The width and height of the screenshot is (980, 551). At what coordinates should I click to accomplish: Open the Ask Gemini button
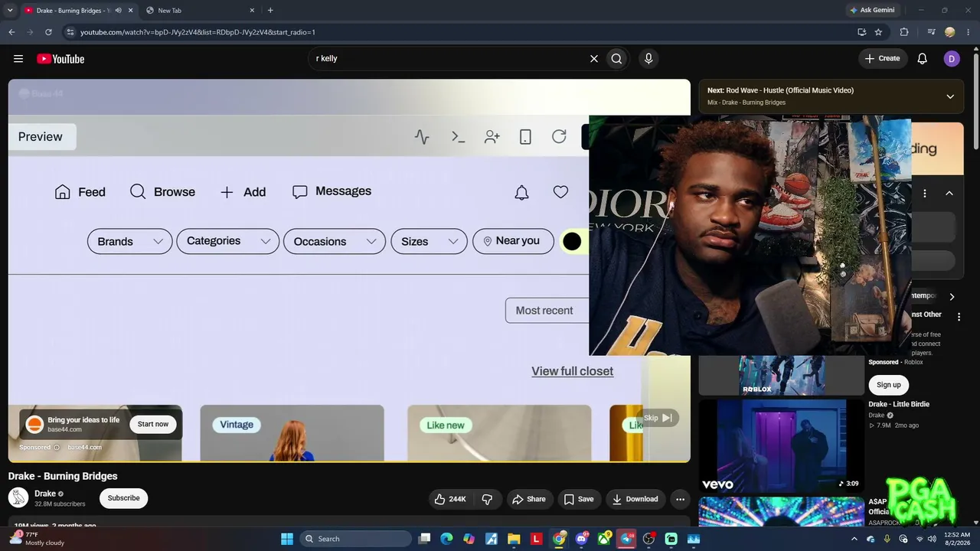click(x=872, y=10)
